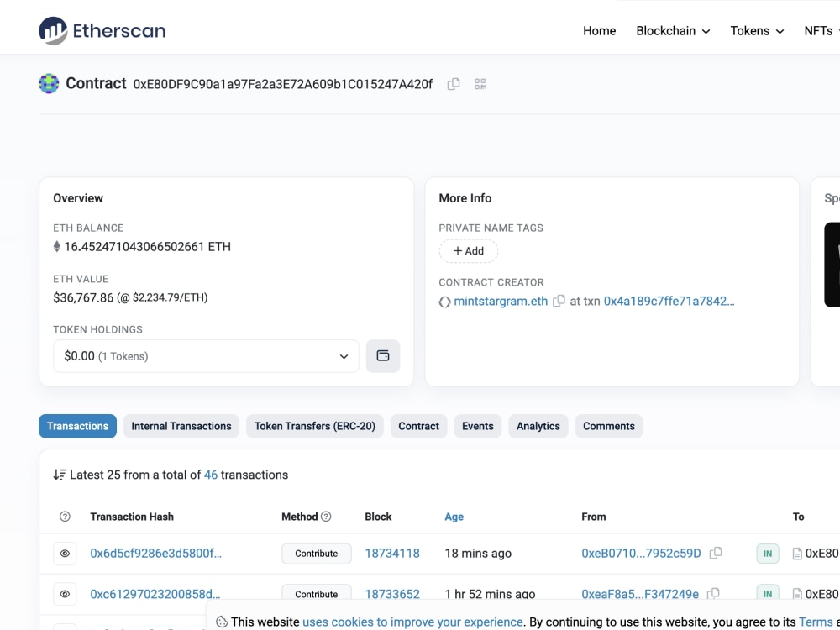Click the contract blockie identicon

[49, 83]
